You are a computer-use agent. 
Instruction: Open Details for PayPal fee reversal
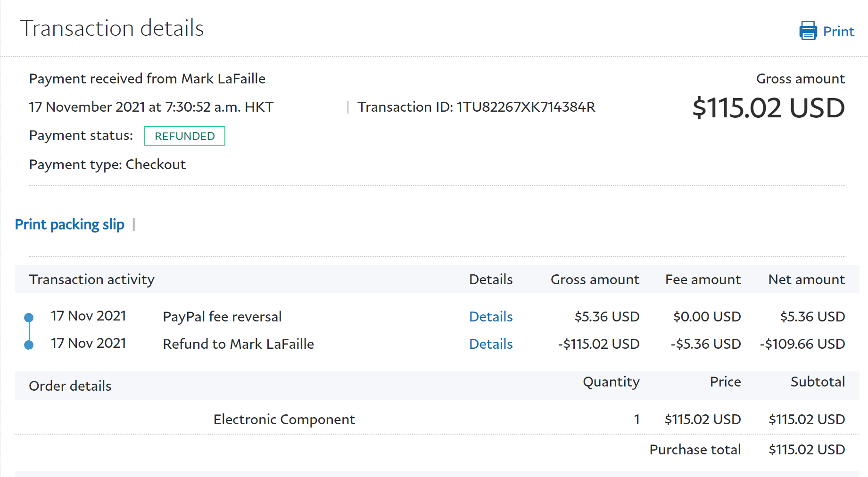490,316
